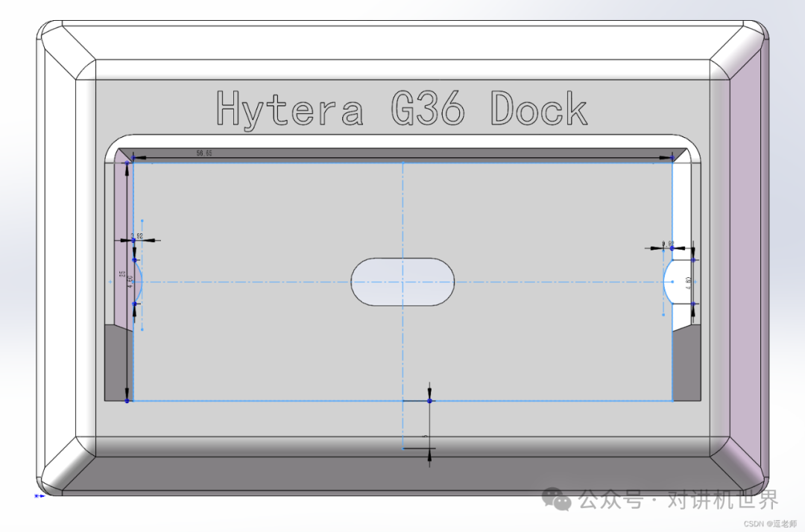Screen dimensions: 805x532
Task: Select the 0.92 dimension above right arc
Action: pos(668,244)
